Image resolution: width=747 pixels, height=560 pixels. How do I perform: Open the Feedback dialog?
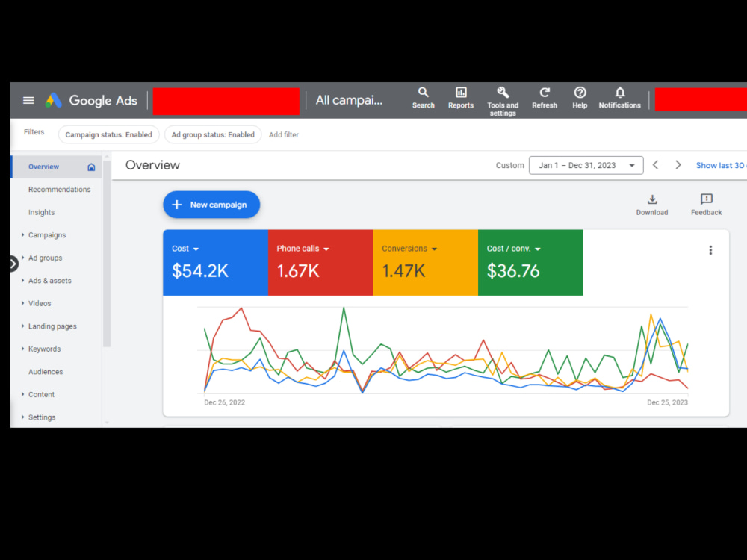pyautogui.click(x=707, y=205)
